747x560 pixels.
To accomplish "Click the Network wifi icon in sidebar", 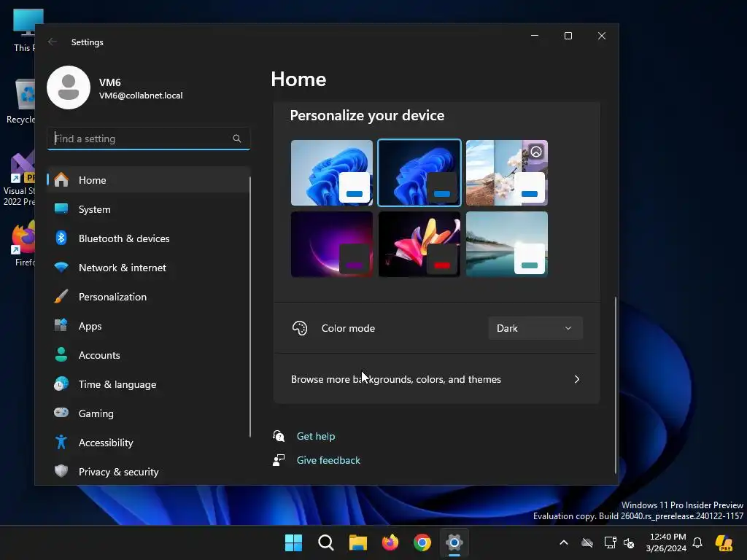I will click(x=61, y=268).
